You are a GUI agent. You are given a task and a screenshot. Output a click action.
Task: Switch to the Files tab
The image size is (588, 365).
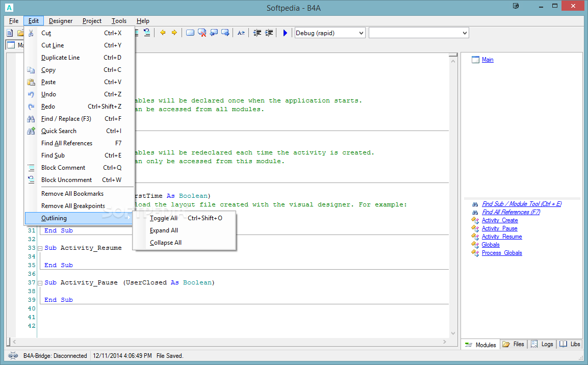coord(514,344)
